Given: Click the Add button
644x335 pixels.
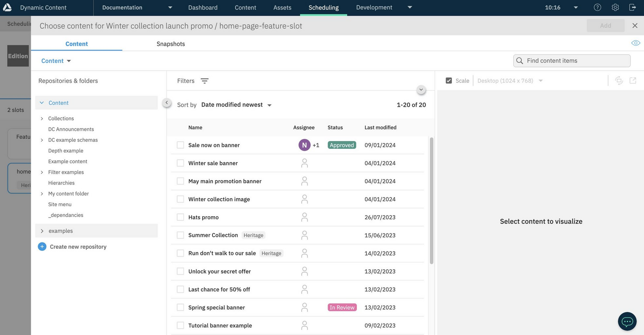Looking at the screenshot, I should (605, 26).
